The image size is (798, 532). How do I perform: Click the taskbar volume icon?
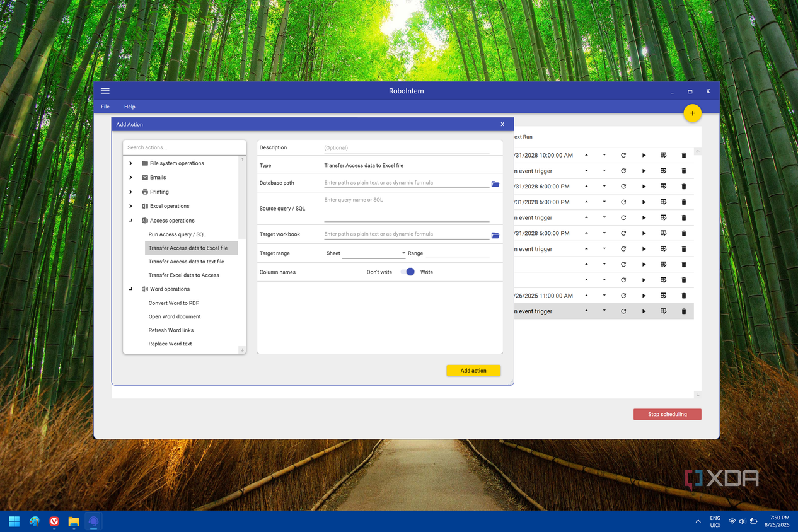click(743, 521)
